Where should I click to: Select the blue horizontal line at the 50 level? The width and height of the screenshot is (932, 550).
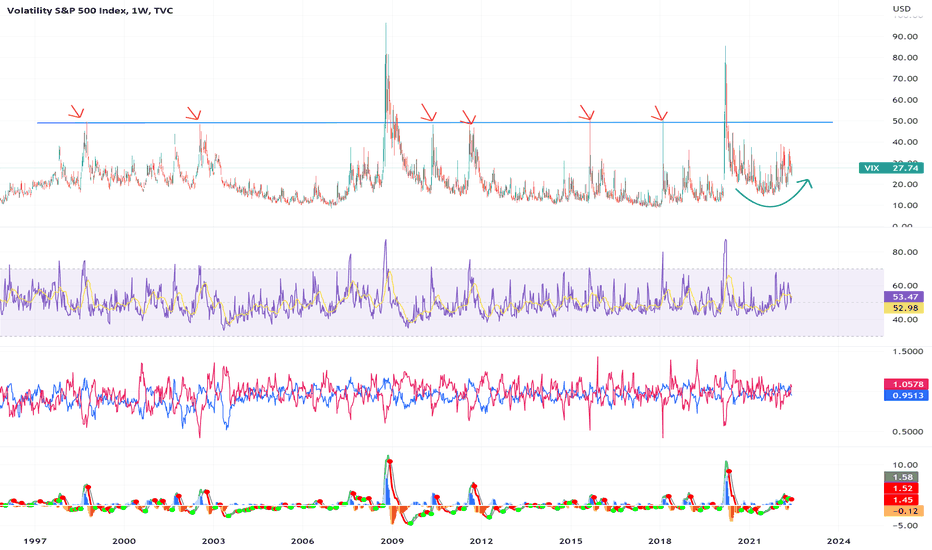pyautogui.click(x=434, y=122)
